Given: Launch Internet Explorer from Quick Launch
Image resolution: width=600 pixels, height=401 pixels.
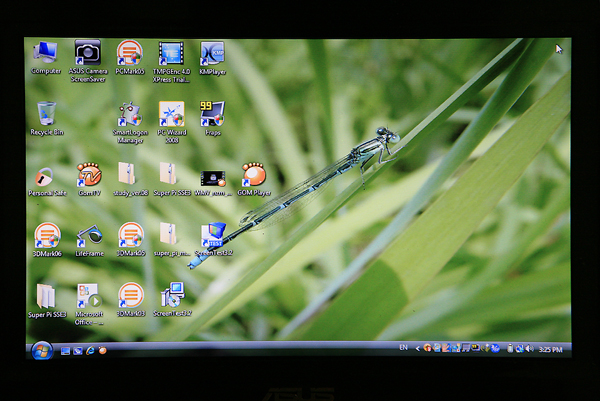Looking at the screenshot, I should coord(90,350).
